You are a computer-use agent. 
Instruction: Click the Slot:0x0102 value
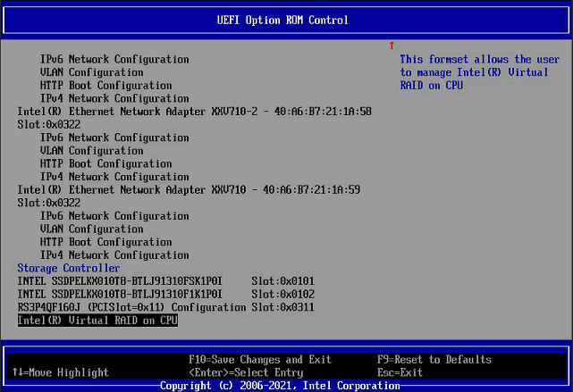tap(282, 294)
